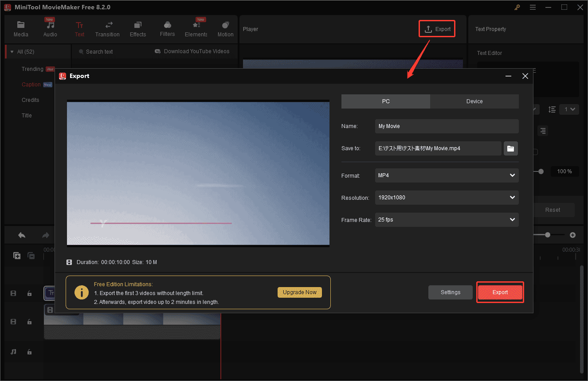Select the Trending text category
The width and height of the screenshot is (588, 381).
pyautogui.click(x=32, y=69)
